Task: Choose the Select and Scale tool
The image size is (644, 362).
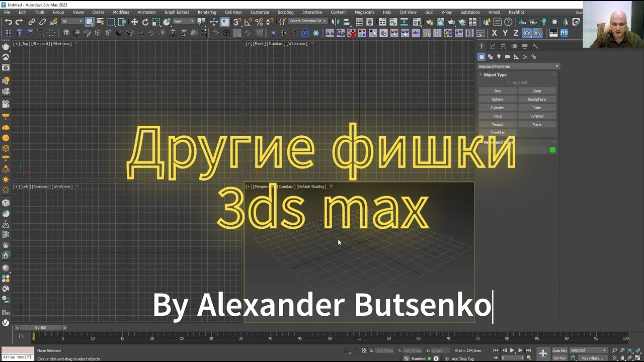Action: (156, 22)
